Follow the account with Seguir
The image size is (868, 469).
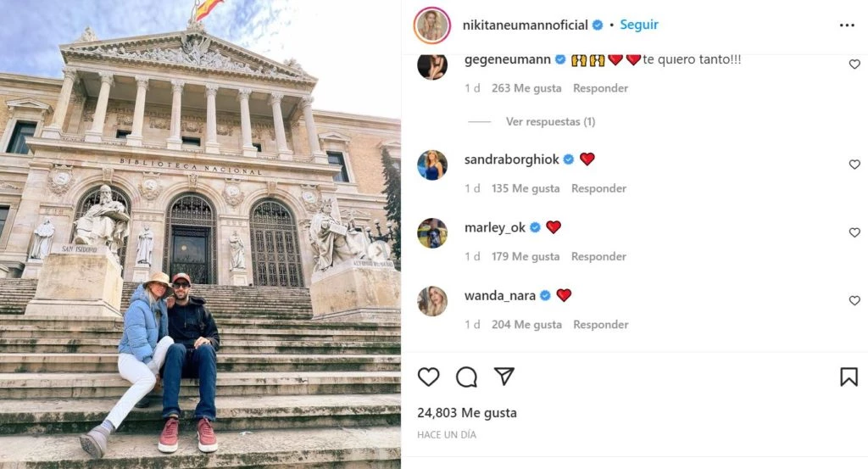click(639, 25)
